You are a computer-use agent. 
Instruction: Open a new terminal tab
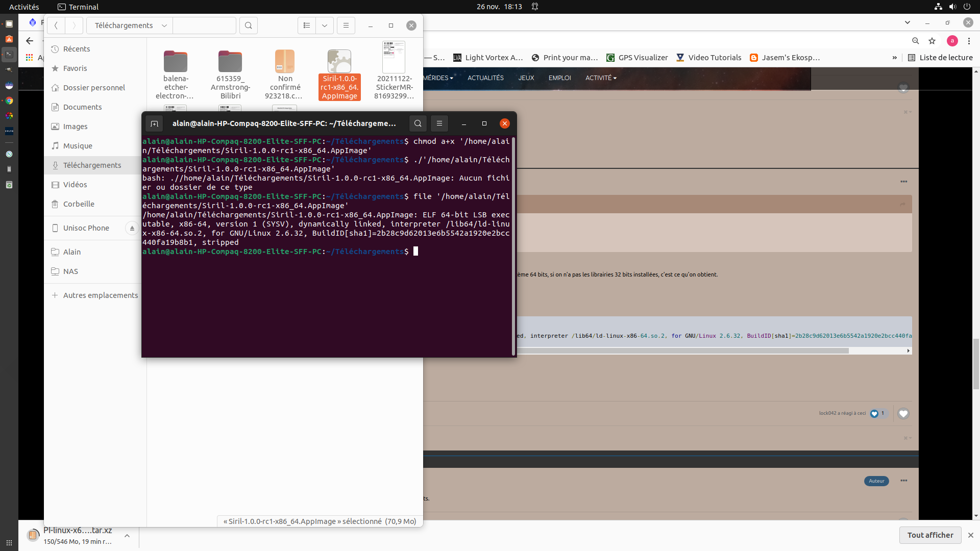tap(154, 123)
